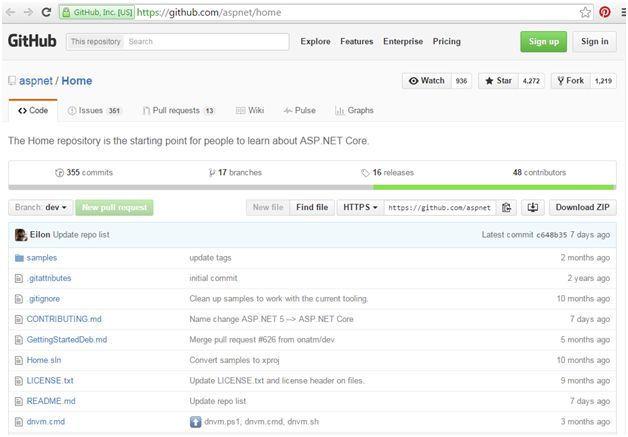Image resolution: width=628 pixels, height=437 pixels.
Task: Click Download ZIP button
Action: point(582,207)
